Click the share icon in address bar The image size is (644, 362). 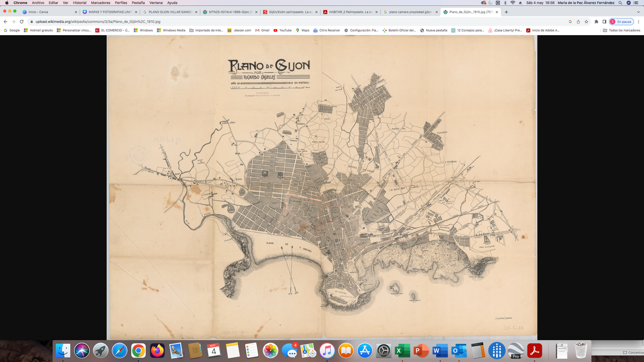pyautogui.click(x=578, y=22)
